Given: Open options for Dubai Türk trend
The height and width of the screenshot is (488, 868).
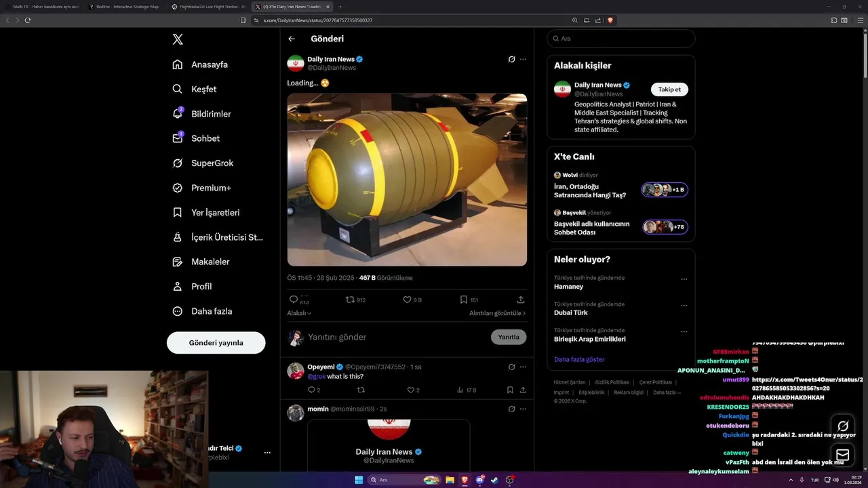Looking at the screenshot, I should point(684,306).
